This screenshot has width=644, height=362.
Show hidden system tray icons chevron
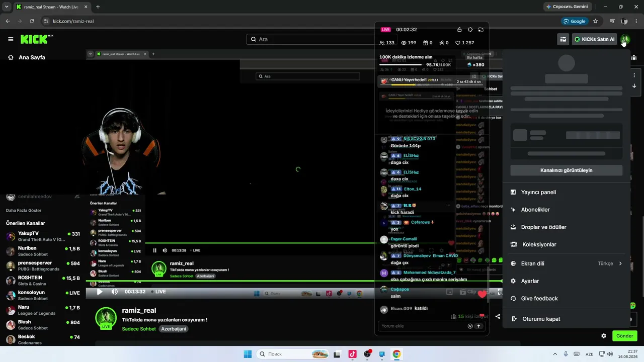tap(555, 354)
